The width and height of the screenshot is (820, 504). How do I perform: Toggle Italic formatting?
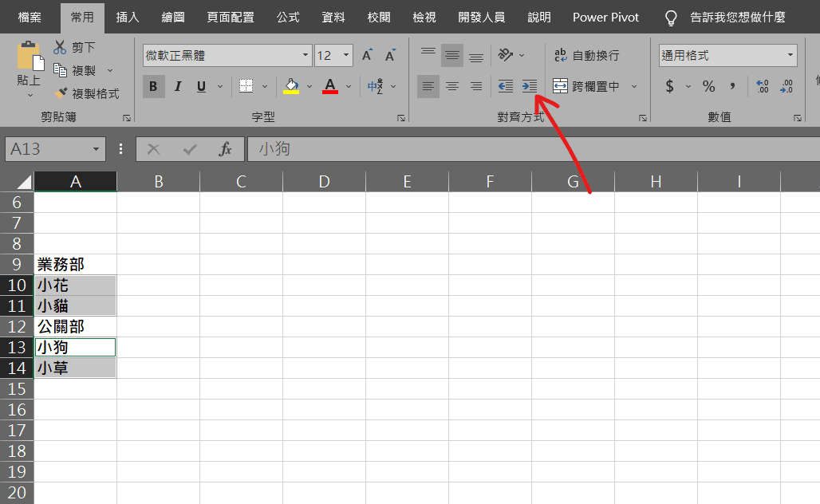pos(178,86)
